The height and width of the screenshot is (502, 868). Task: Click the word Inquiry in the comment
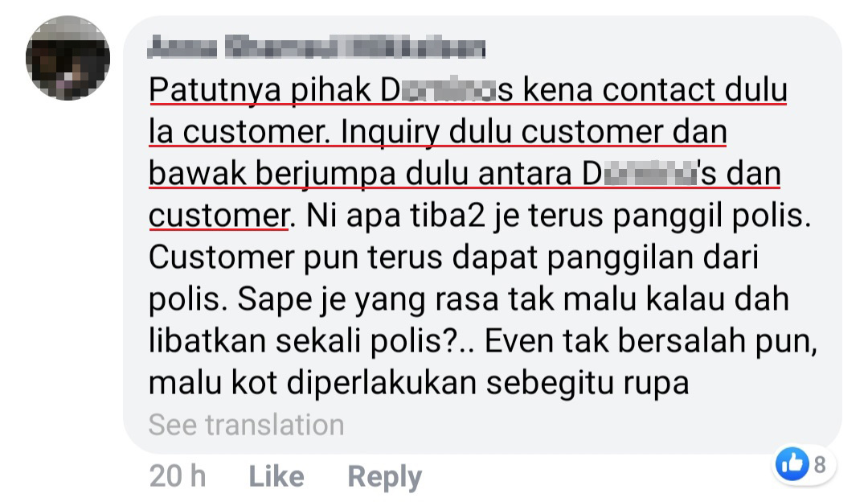click(x=390, y=133)
